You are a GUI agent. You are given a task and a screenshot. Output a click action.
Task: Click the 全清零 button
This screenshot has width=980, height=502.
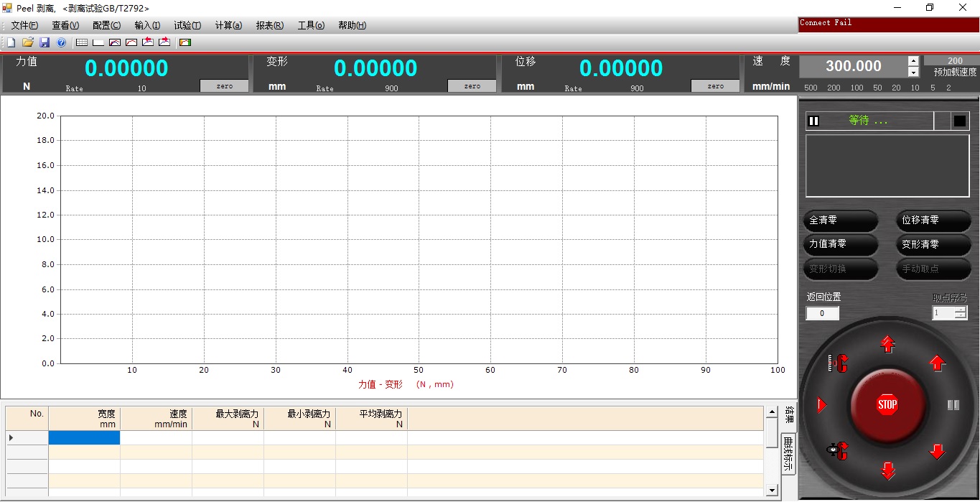(840, 220)
